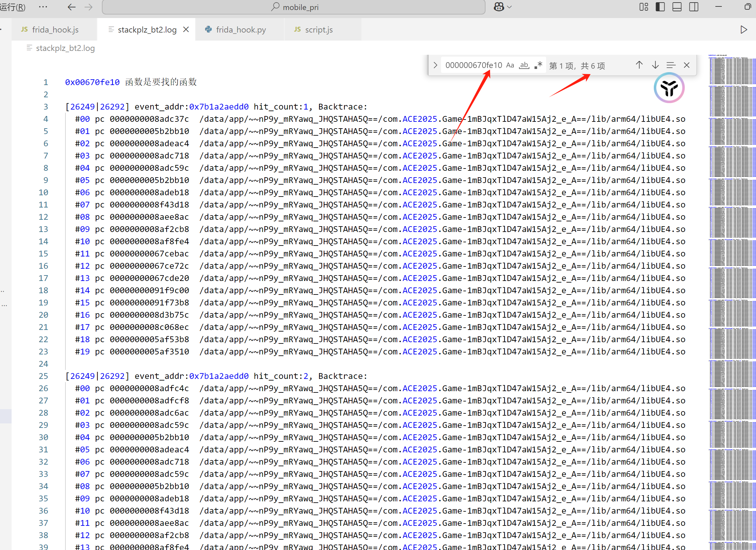
Task: Navigate back with left arrow
Action: (71, 7)
